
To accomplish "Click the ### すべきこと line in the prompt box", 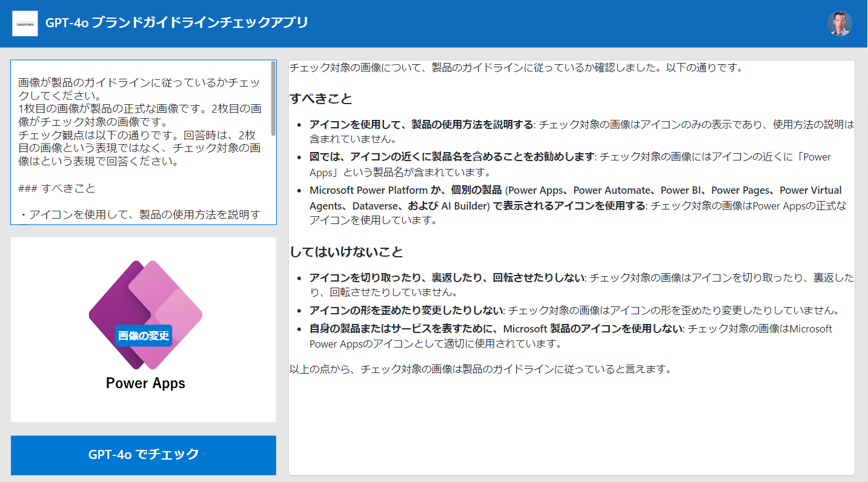I will (x=57, y=188).
